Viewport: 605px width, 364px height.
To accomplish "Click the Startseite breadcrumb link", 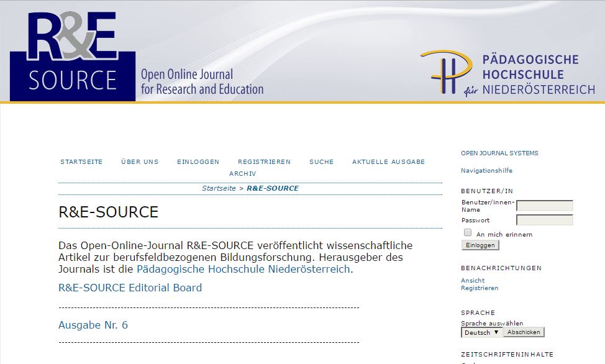I will tap(219, 188).
